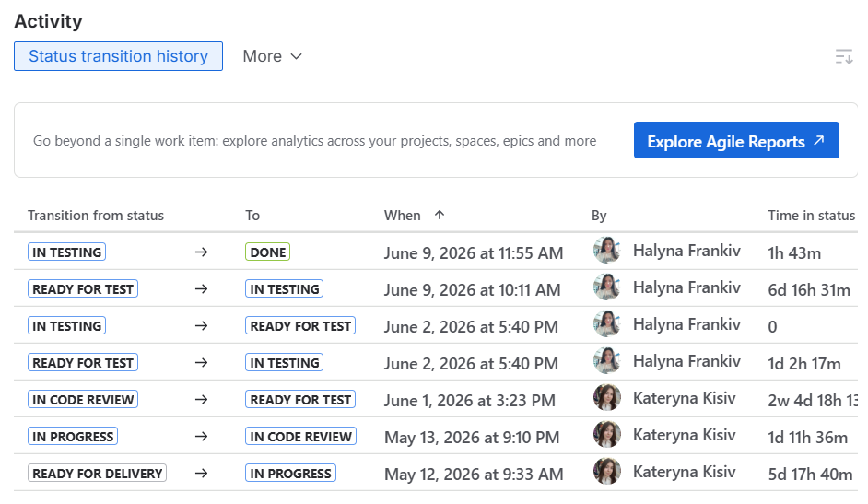
Task: Click the Time in status header
Action: (812, 216)
